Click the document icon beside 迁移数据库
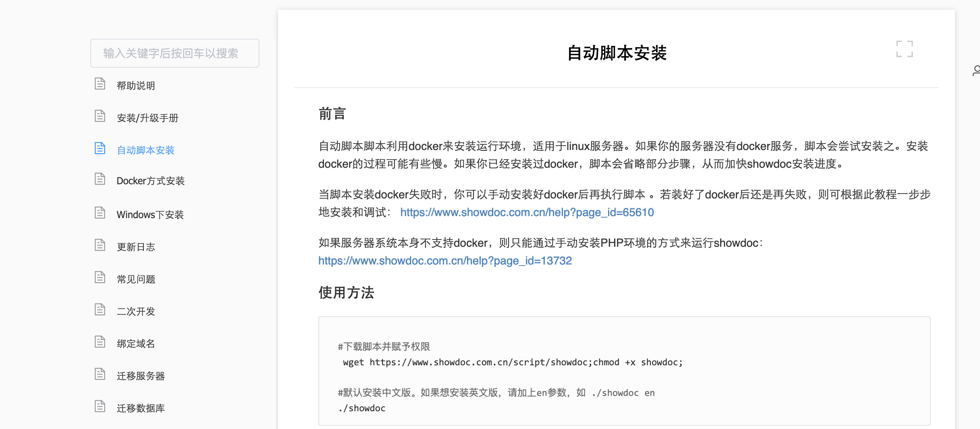This screenshot has height=429, width=980. pos(100,406)
